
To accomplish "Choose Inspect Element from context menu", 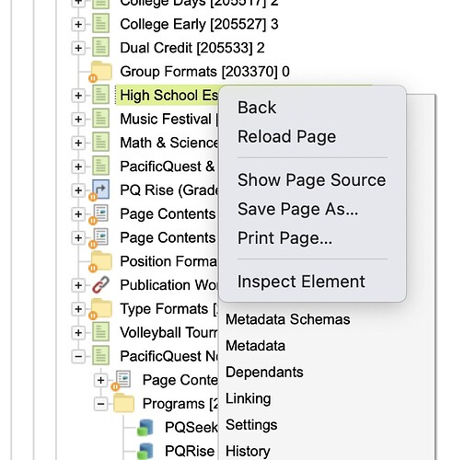I will click(x=301, y=282).
